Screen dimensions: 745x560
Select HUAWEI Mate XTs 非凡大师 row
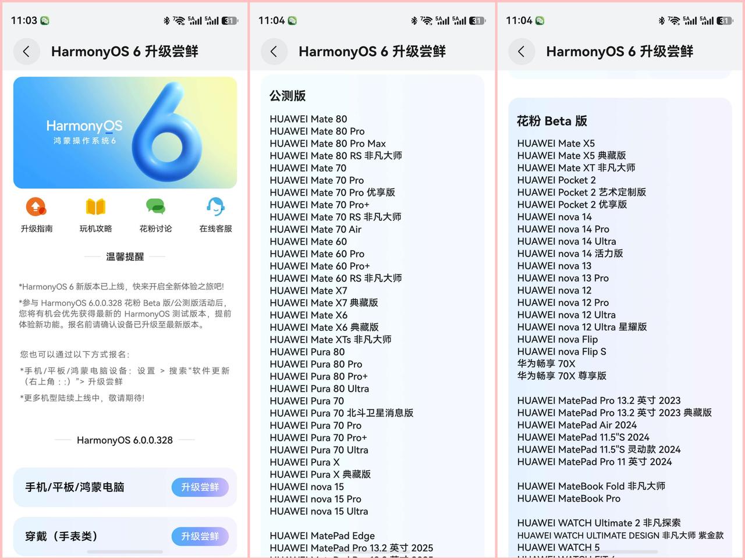click(x=331, y=339)
